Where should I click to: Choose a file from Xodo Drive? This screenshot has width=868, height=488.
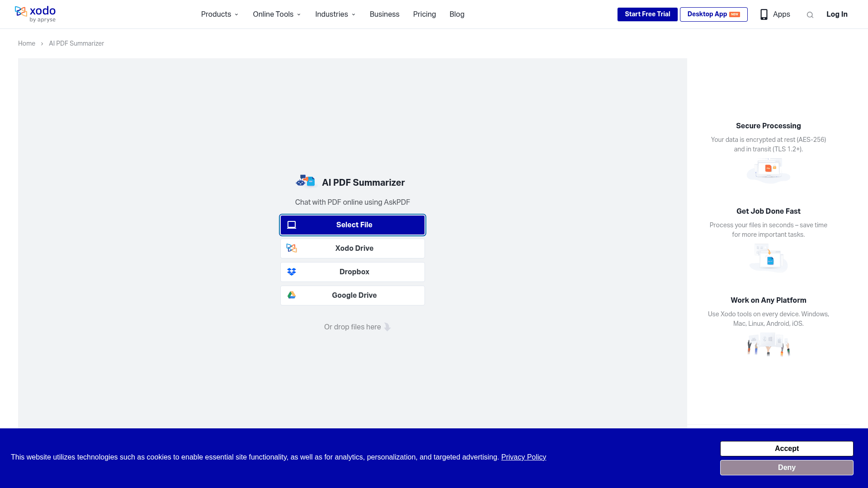(353, 249)
